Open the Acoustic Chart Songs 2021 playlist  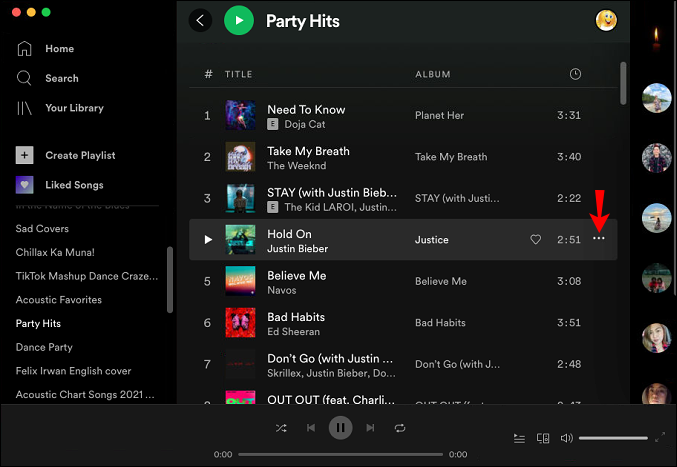coord(85,394)
